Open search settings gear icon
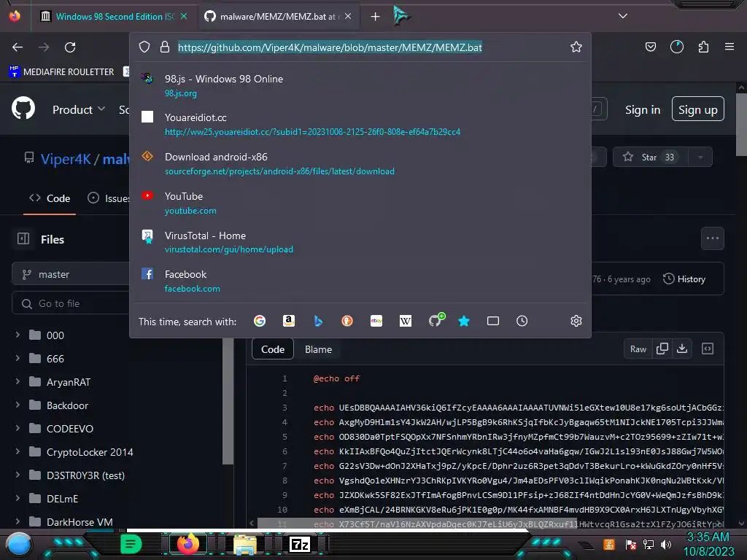 (576, 321)
